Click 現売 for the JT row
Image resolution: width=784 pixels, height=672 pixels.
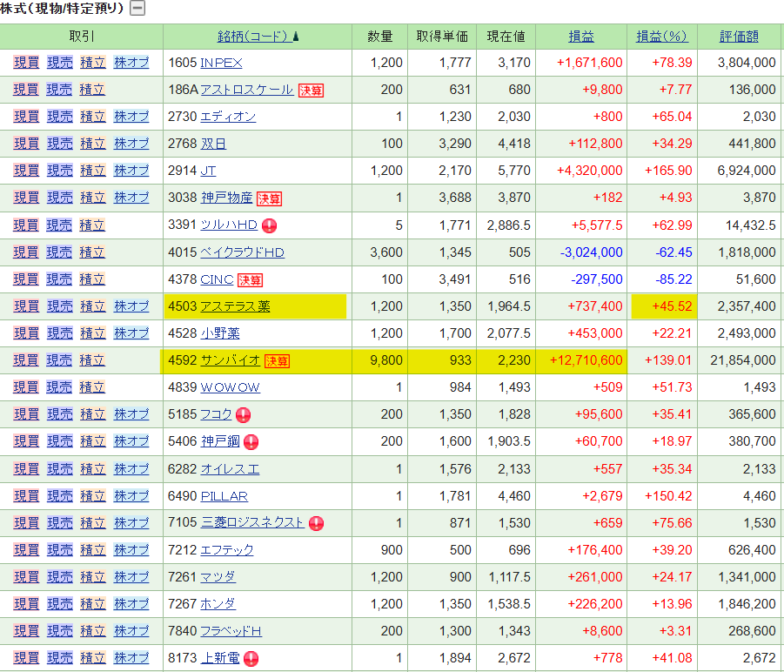59,171
